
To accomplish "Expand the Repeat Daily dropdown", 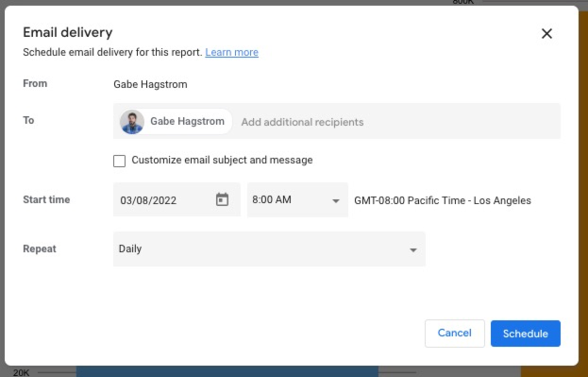I will click(269, 248).
